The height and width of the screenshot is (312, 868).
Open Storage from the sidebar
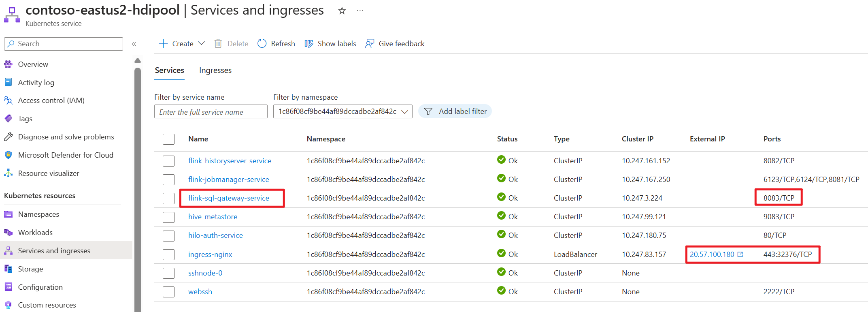click(30, 269)
